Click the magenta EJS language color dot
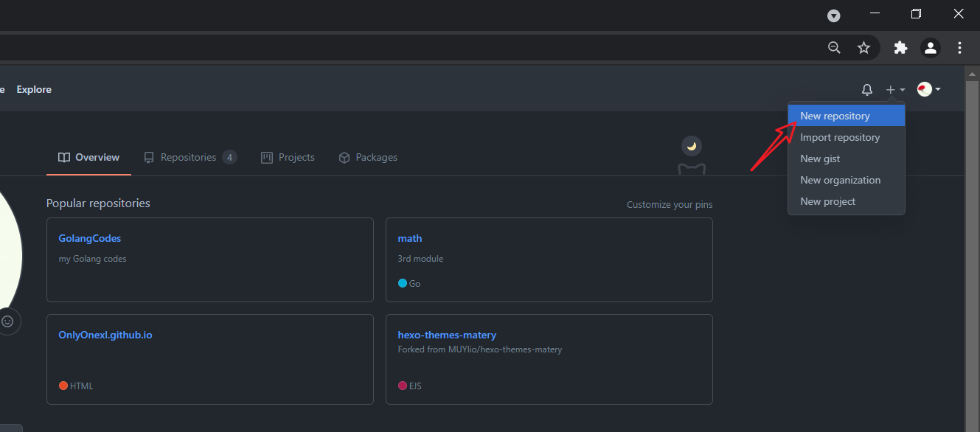Viewport: 980px width, 432px height. click(403, 386)
